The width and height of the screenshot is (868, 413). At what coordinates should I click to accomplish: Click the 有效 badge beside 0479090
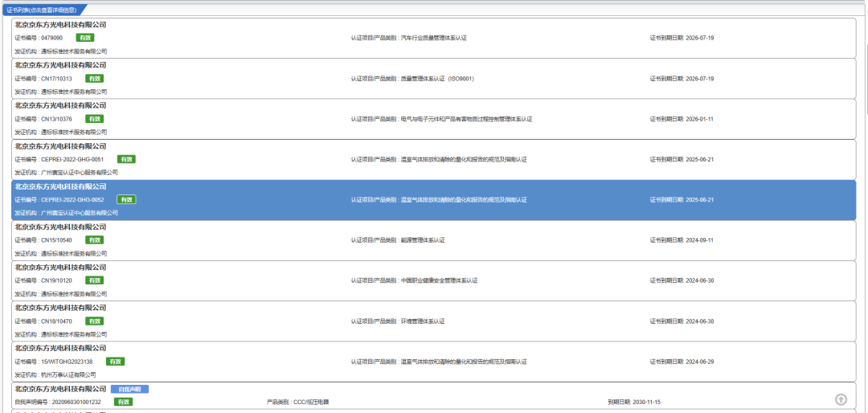pyautogui.click(x=84, y=39)
